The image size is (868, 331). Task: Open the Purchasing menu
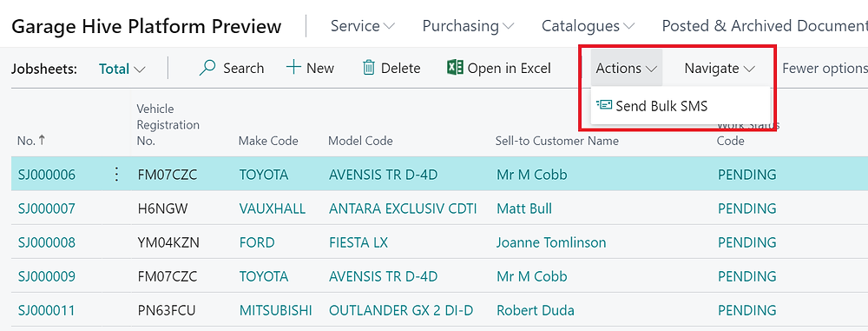coord(468,25)
